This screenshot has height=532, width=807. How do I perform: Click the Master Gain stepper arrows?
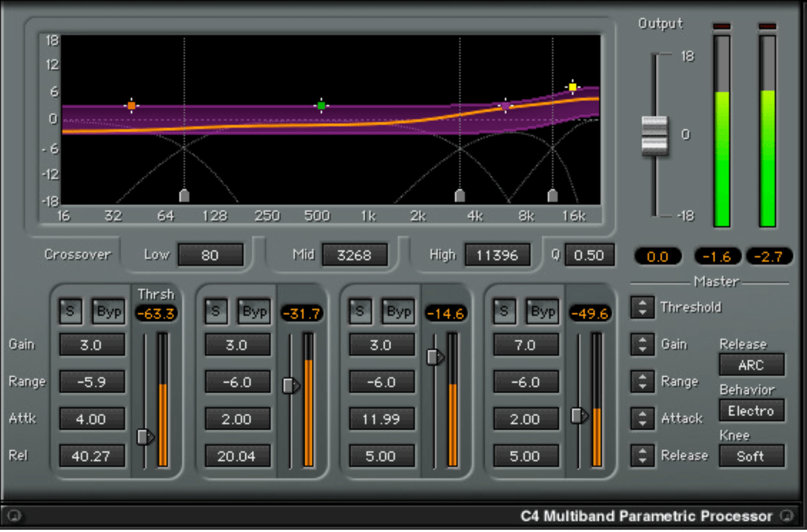pyautogui.click(x=642, y=344)
